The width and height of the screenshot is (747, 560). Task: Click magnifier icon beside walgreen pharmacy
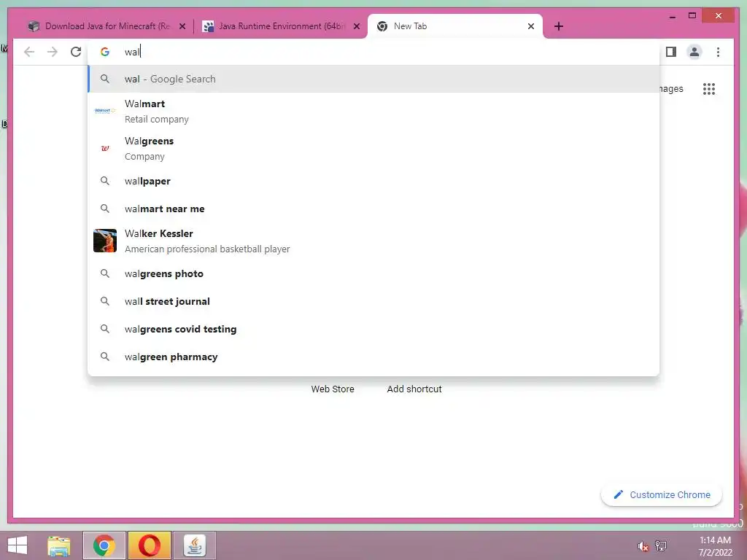click(x=105, y=356)
